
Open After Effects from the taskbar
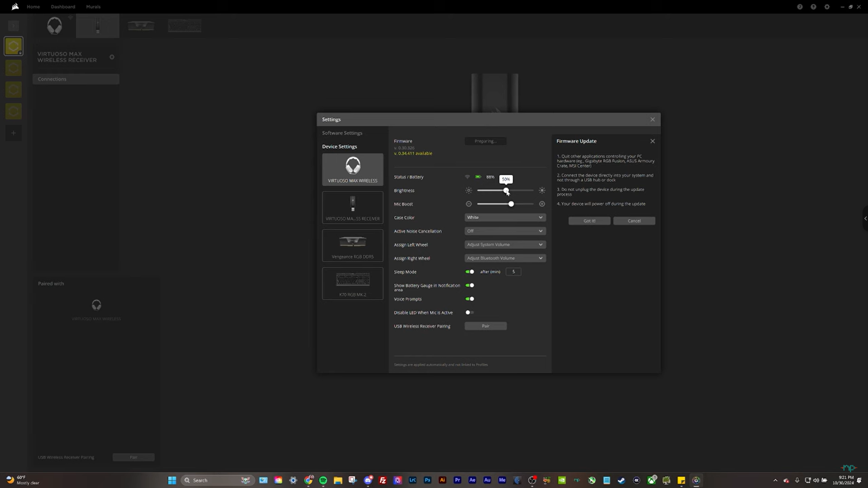pos(472,480)
